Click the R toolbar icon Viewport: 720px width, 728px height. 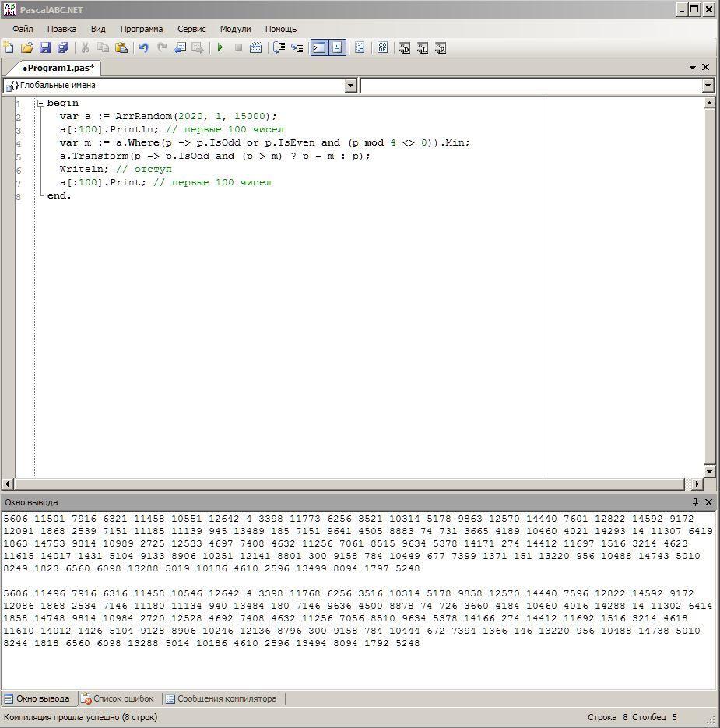pyautogui.click(x=441, y=47)
